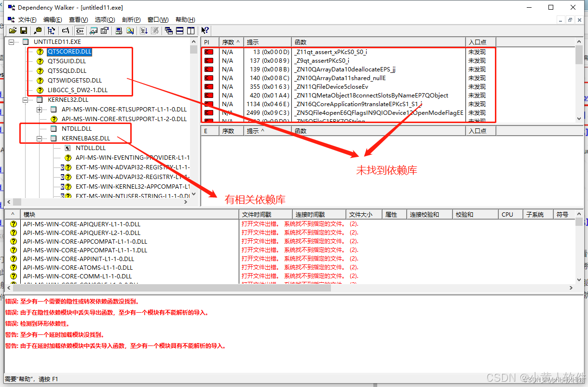Select QT5CORED.DLL in the tree
The image size is (588, 387).
pyautogui.click(x=69, y=52)
